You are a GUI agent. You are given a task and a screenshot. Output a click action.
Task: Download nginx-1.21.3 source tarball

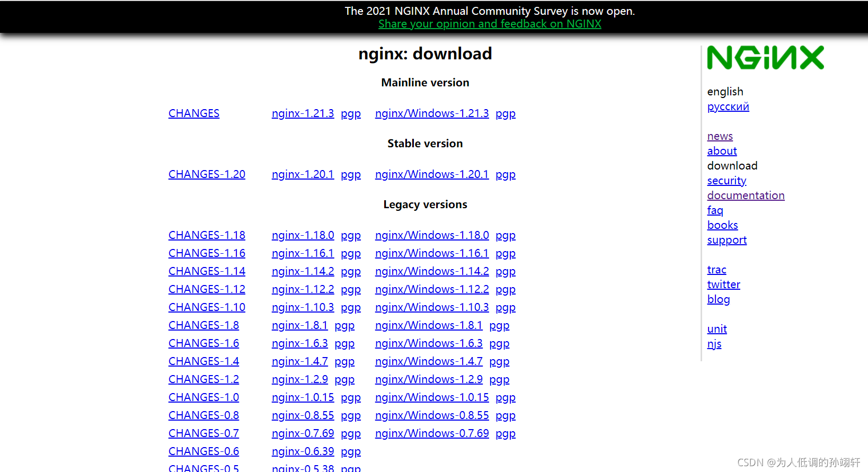(303, 113)
